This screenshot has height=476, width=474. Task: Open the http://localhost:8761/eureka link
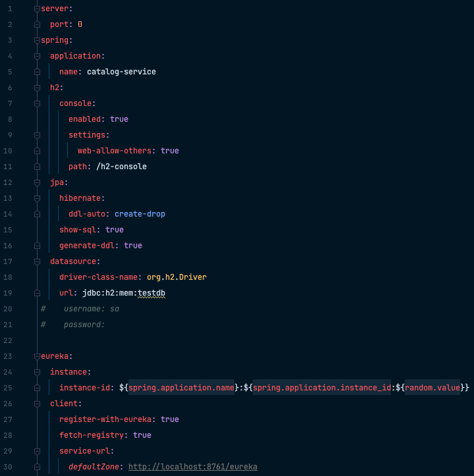[193, 467]
